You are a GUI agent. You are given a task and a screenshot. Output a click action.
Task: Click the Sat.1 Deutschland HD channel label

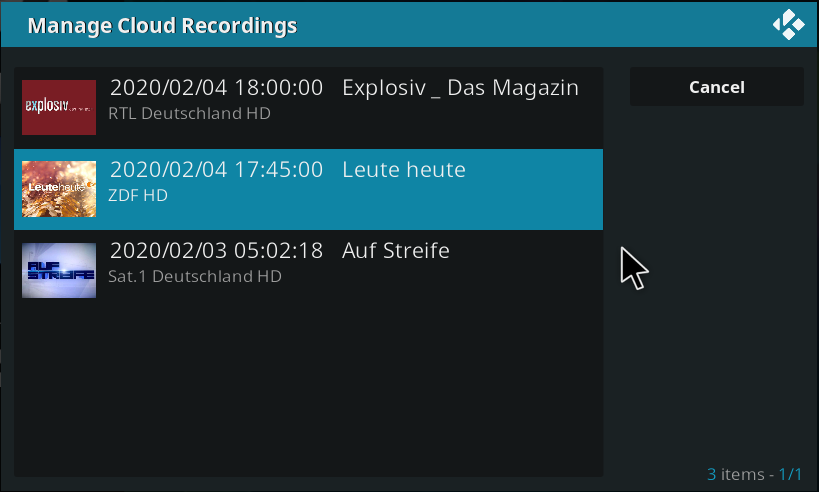(x=195, y=276)
